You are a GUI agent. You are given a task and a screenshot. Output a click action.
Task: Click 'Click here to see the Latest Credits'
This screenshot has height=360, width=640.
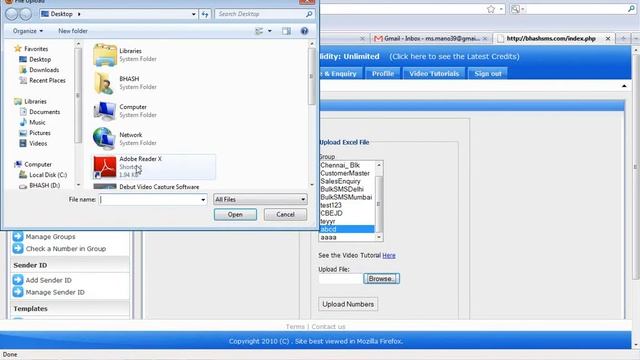pos(454,56)
